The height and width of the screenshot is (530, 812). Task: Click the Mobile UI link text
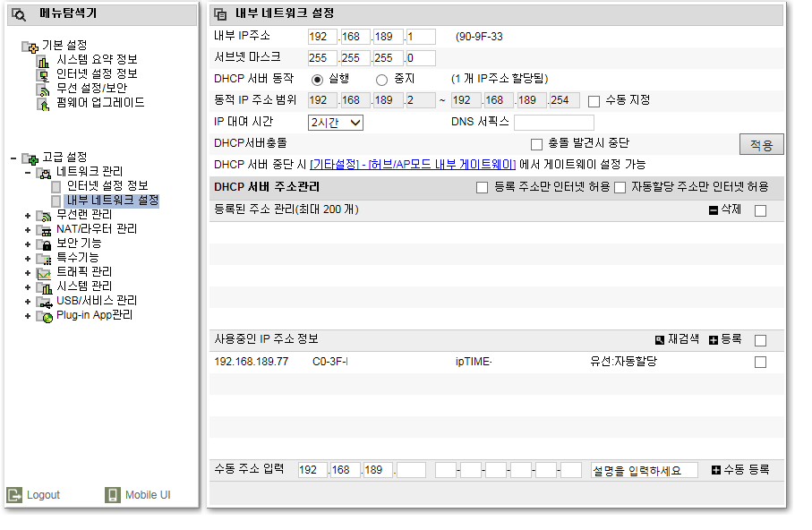click(148, 495)
